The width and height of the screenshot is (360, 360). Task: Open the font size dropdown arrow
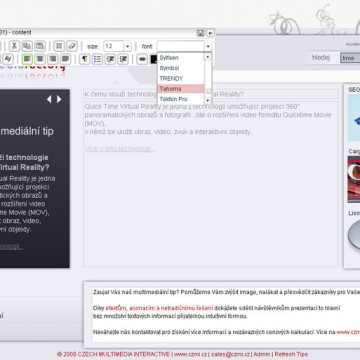click(x=127, y=46)
